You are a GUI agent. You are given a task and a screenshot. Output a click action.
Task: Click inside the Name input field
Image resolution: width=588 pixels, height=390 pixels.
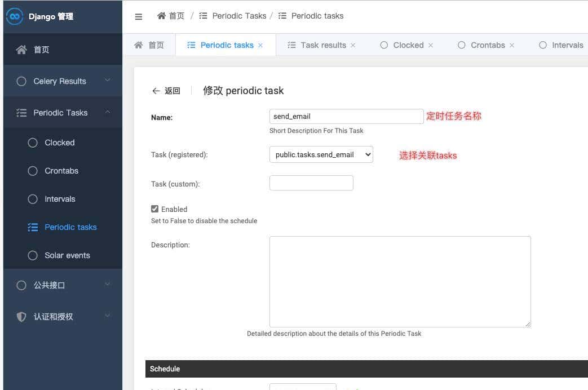click(x=346, y=116)
